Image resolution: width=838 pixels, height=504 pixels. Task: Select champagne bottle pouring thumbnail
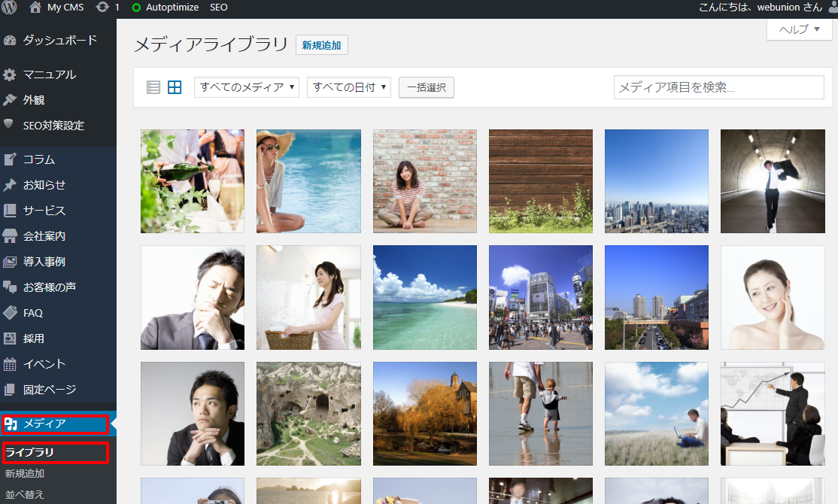(x=193, y=181)
